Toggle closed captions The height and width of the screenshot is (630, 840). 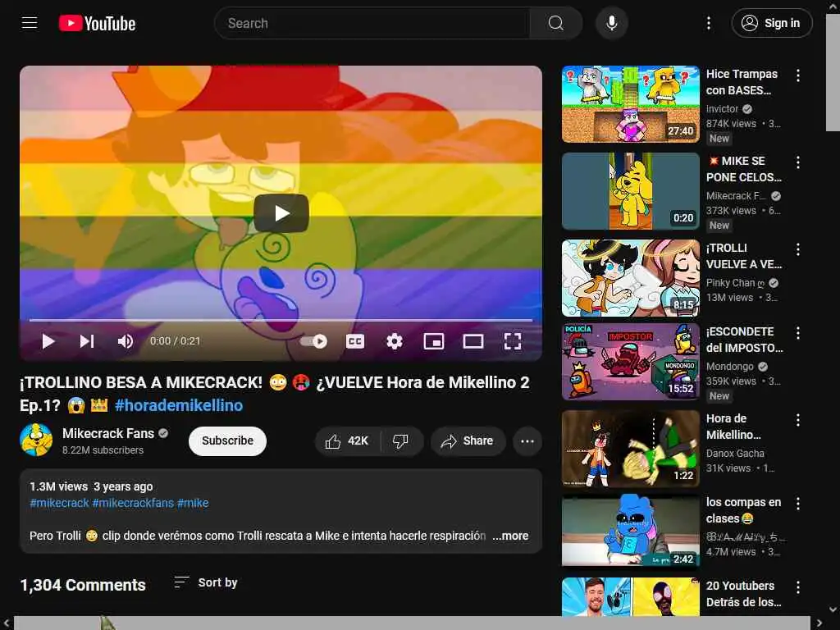[x=355, y=341]
